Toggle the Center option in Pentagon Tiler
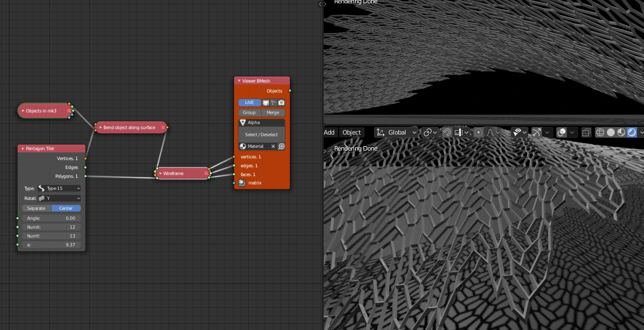This screenshot has height=330, width=644. [x=66, y=208]
